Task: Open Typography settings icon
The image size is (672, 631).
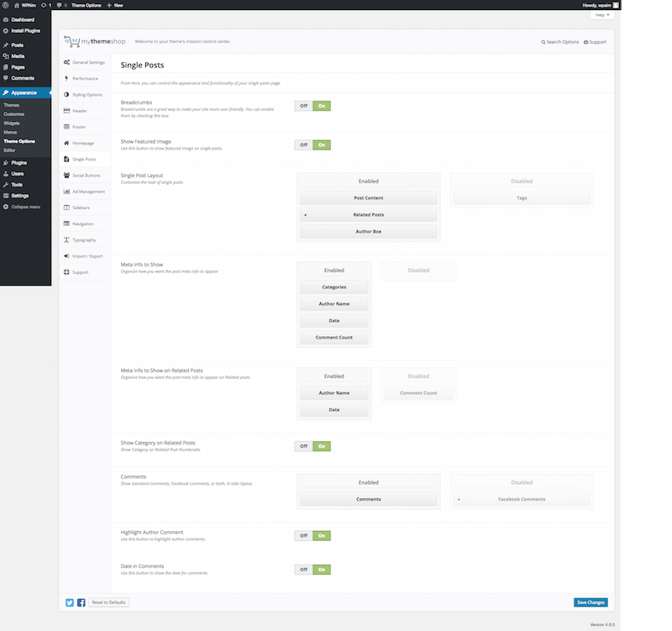Action: click(x=66, y=240)
